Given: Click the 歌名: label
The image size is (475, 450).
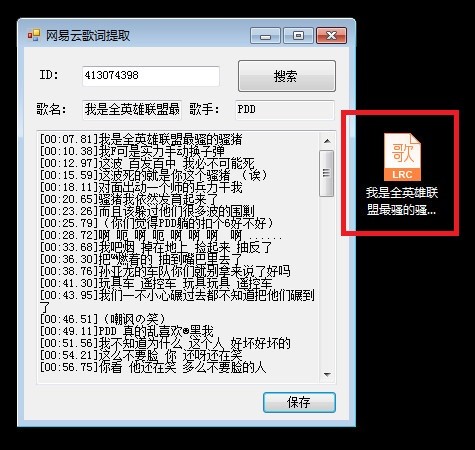Looking at the screenshot, I should 51,109.
